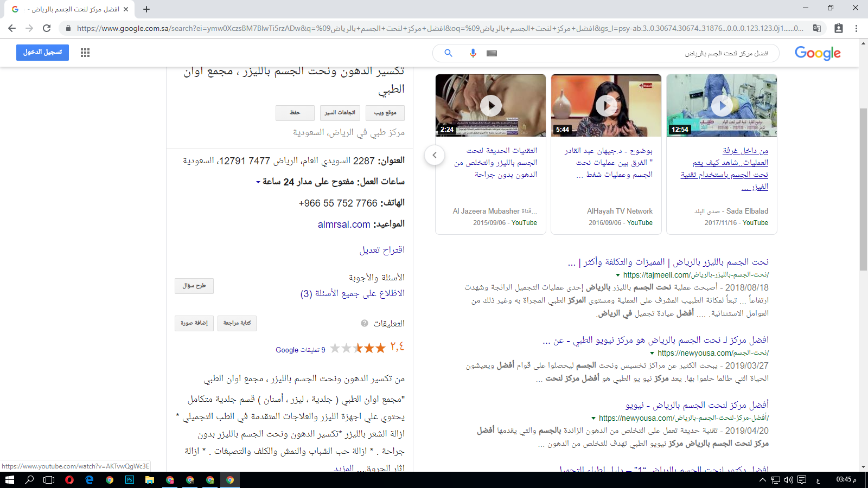Open almrsal.com appointments link
The image size is (868, 488).
pos(344,224)
